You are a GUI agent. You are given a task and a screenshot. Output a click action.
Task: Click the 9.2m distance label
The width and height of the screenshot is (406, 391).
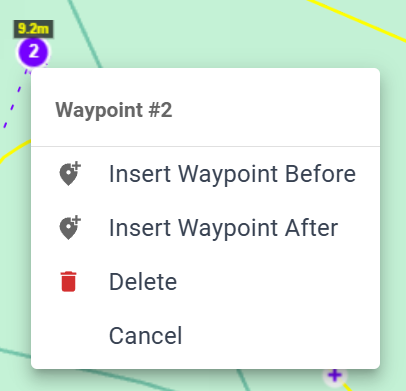[x=33, y=29]
